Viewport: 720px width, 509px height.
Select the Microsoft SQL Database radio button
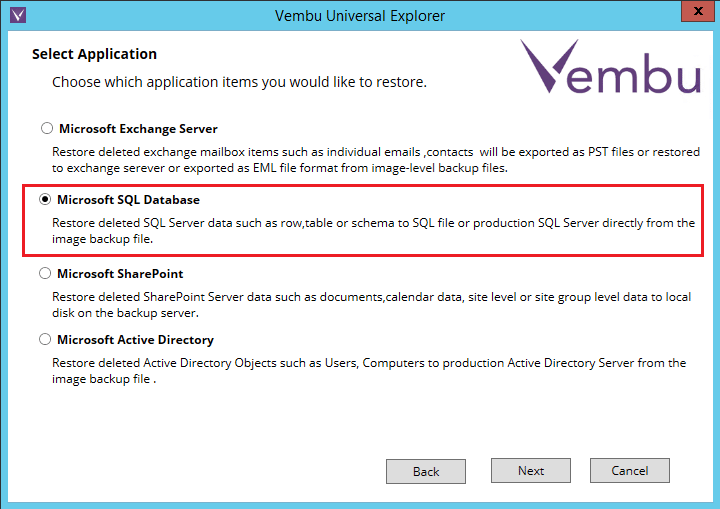46,200
